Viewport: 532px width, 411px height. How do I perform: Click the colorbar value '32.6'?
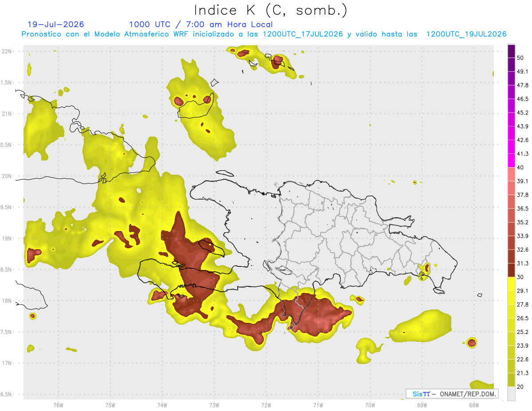[522, 250]
